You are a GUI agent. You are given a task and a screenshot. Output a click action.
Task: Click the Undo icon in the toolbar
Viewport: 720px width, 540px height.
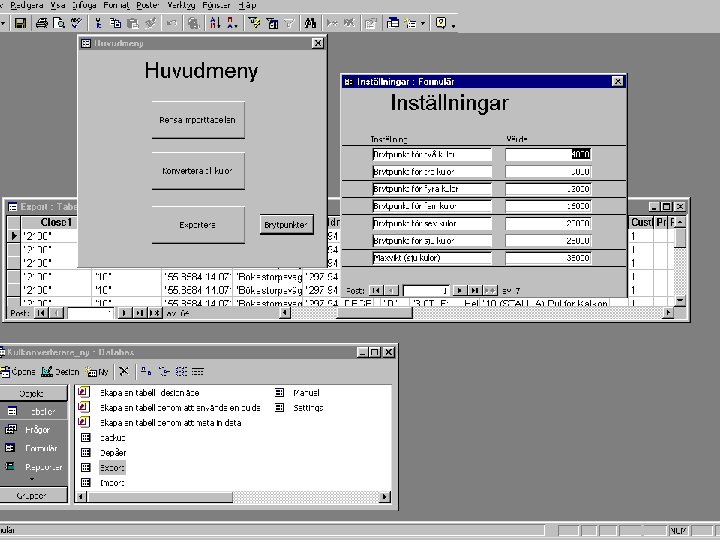pyautogui.click(x=172, y=23)
